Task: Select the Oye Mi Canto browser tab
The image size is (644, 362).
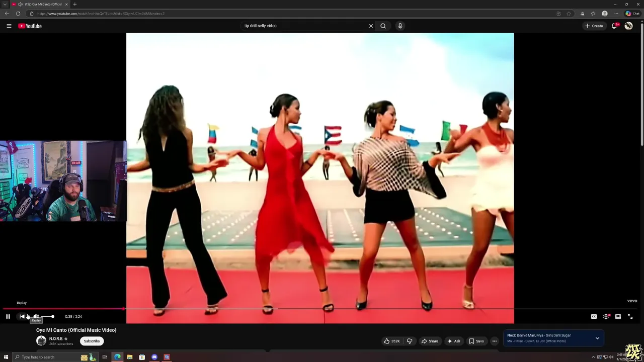Action: pos(40,4)
